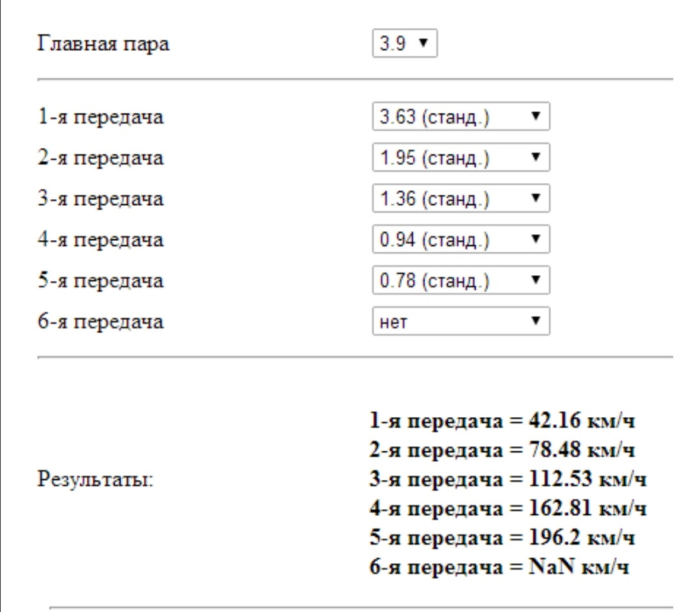Open the 3.63 (станд.) first gear dropdown
700x612 pixels.
(461, 118)
